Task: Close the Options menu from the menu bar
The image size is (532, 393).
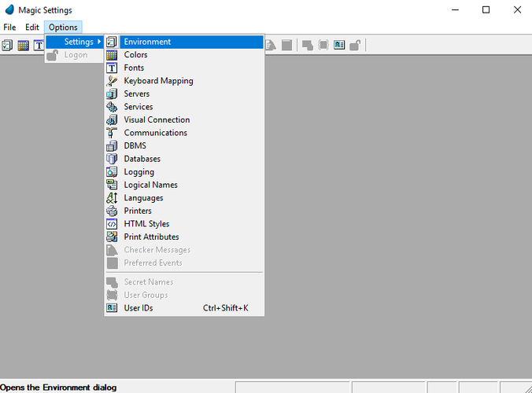Action: pyautogui.click(x=63, y=27)
